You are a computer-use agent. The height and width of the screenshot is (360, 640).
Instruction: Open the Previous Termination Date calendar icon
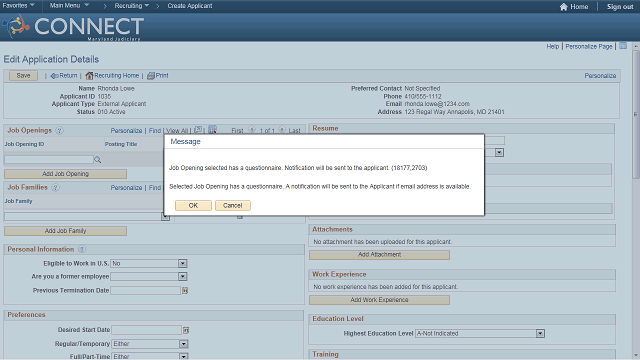tap(185, 291)
